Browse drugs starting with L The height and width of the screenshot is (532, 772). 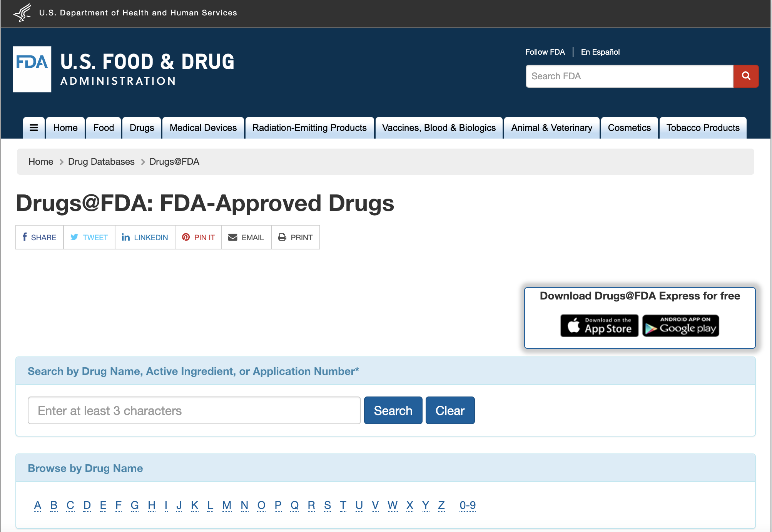point(210,505)
